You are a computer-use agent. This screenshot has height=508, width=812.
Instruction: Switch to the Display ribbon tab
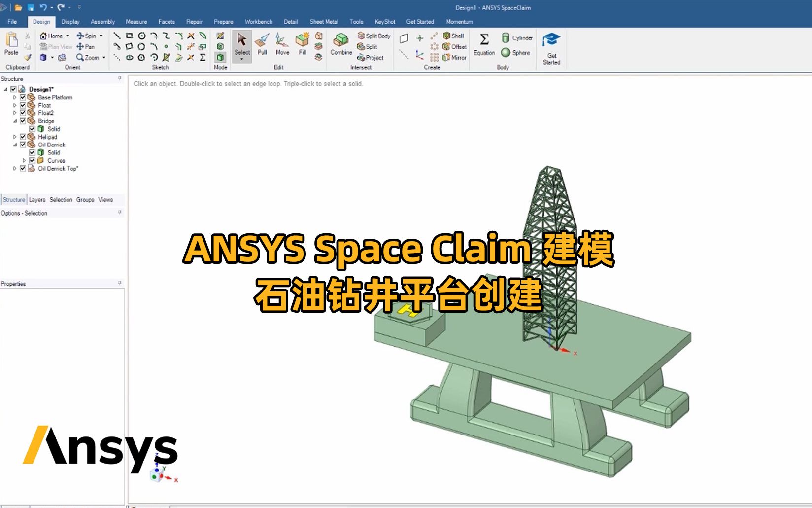click(70, 22)
